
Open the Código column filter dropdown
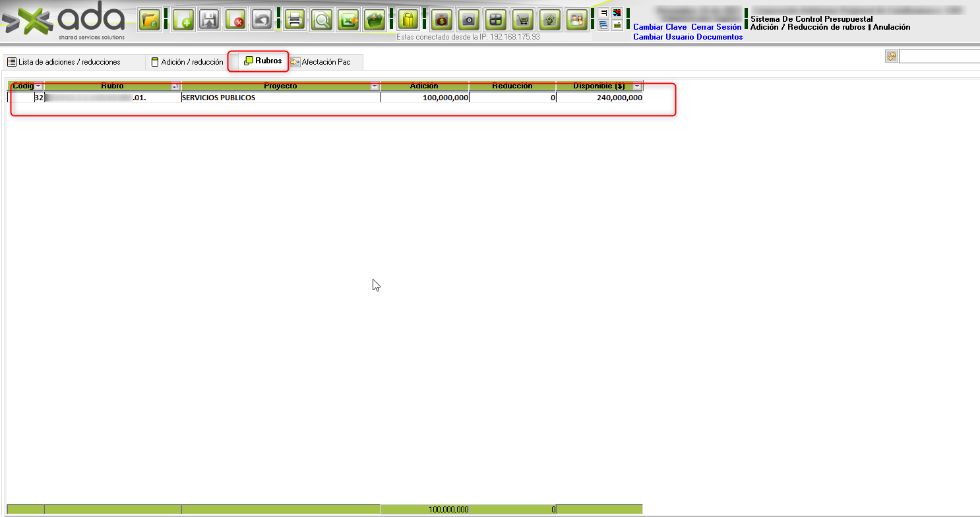pos(38,86)
